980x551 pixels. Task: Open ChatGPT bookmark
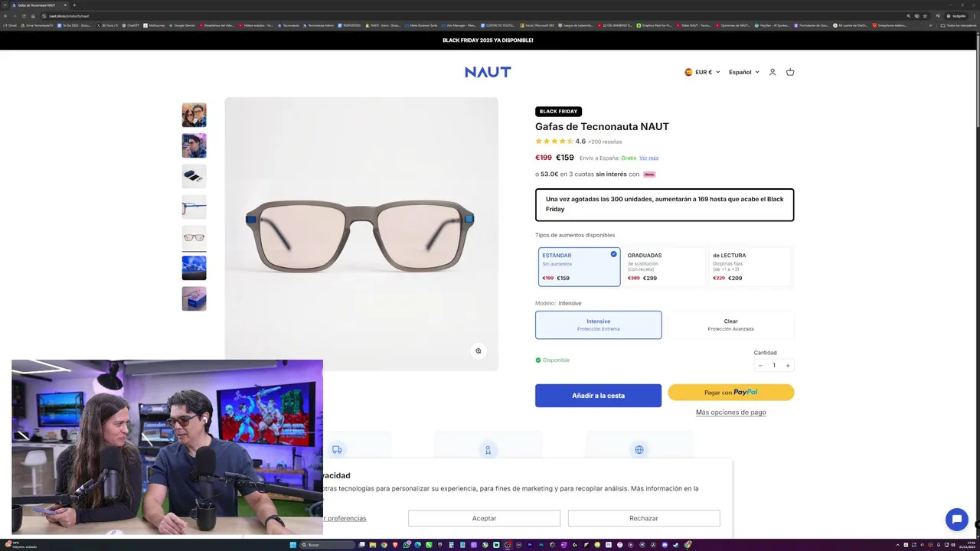pyautogui.click(x=131, y=25)
